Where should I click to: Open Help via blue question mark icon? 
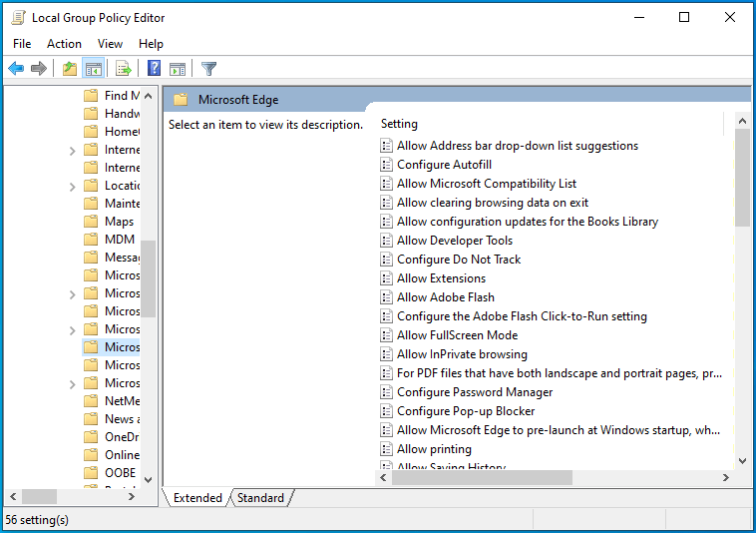[154, 69]
